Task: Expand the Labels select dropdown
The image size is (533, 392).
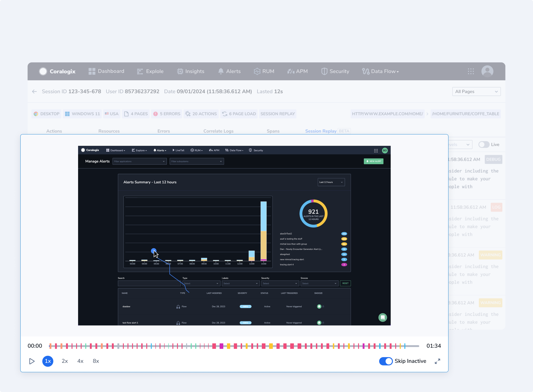Action: click(240, 283)
